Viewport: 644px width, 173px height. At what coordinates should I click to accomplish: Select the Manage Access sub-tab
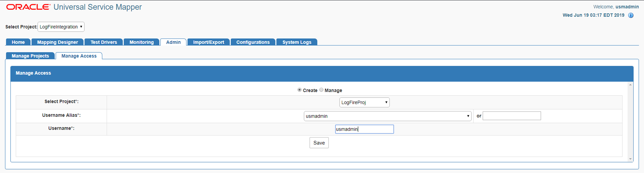[79, 56]
